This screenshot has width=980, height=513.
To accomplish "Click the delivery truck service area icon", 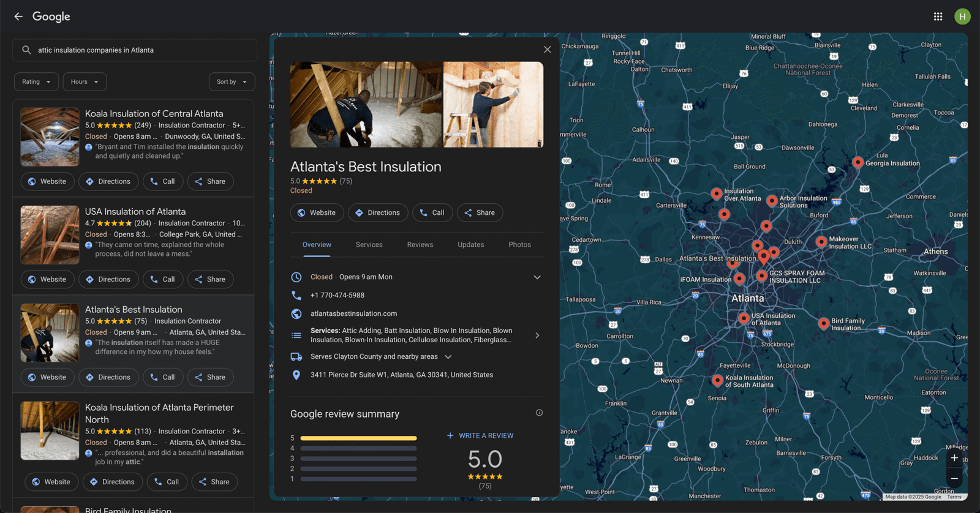I will (x=296, y=356).
